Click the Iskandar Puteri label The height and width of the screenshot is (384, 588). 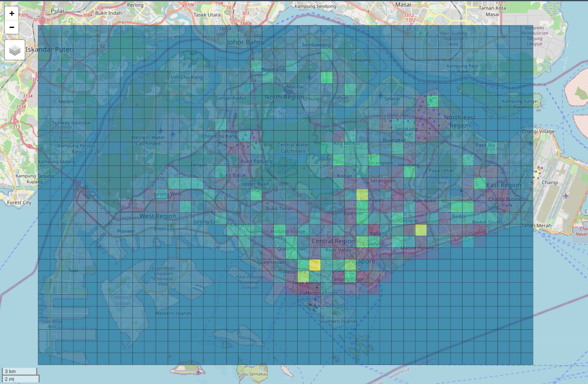(x=50, y=49)
